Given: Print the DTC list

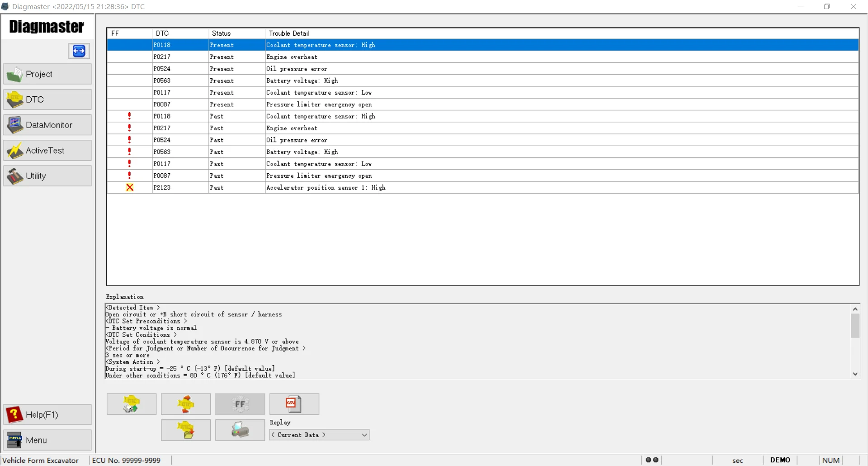Looking at the screenshot, I should pyautogui.click(x=240, y=430).
